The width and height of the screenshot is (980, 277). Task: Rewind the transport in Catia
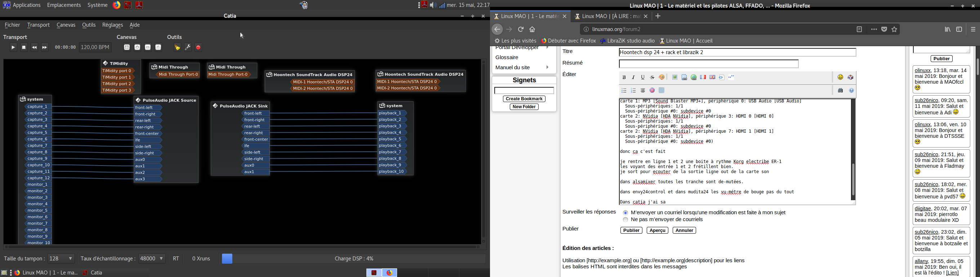coord(34,48)
